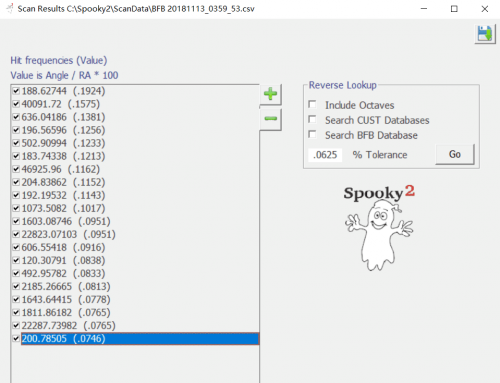Enable the Search BFB Database checkbox
This screenshot has height=383, width=500.
pyautogui.click(x=312, y=134)
